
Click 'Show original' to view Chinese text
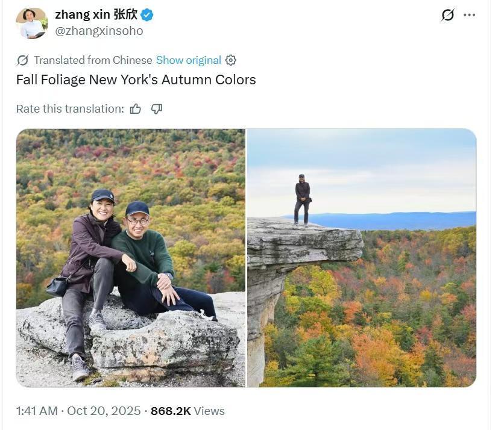(x=188, y=60)
